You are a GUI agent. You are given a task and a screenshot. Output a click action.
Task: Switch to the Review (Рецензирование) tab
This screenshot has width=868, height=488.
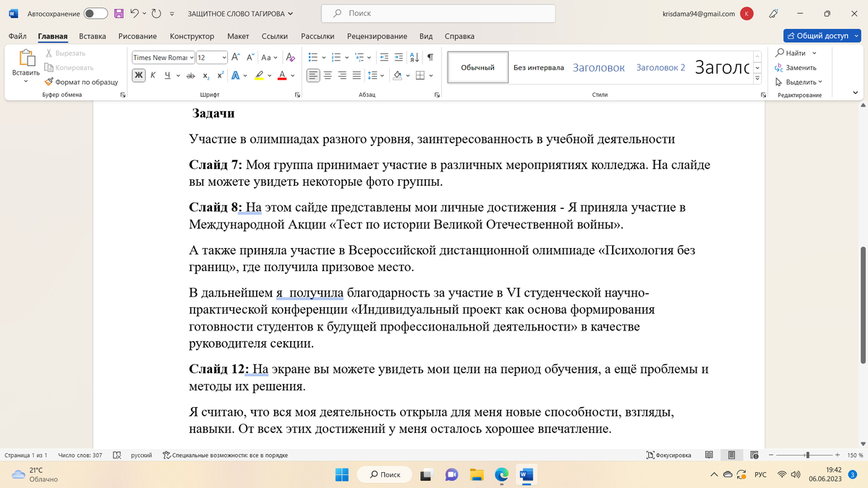377,36
